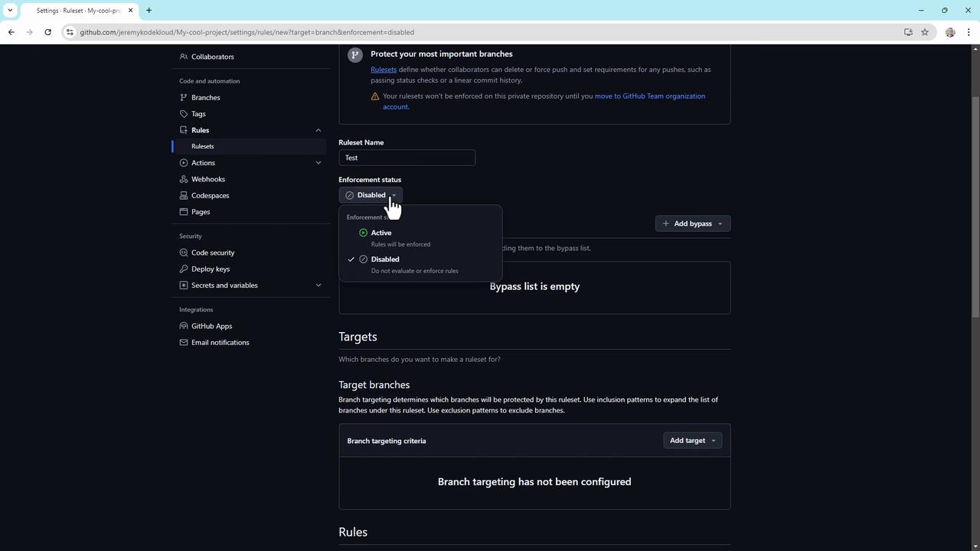This screenshot has height=551, width=980.
Task: Choose the Disabled enforcement option in menu
Action: [420, 265]
